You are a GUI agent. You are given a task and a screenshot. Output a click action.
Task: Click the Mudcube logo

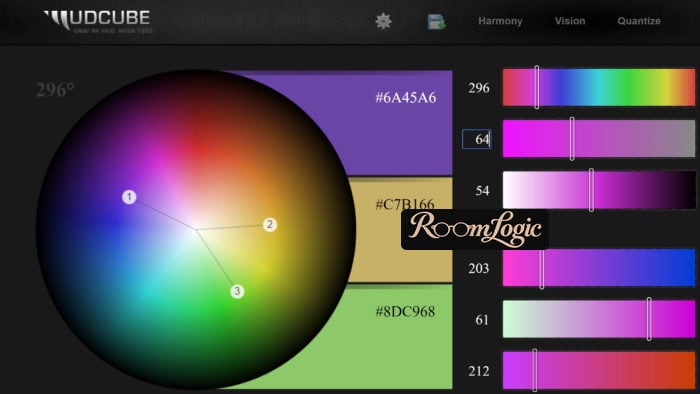click(98, 21)
